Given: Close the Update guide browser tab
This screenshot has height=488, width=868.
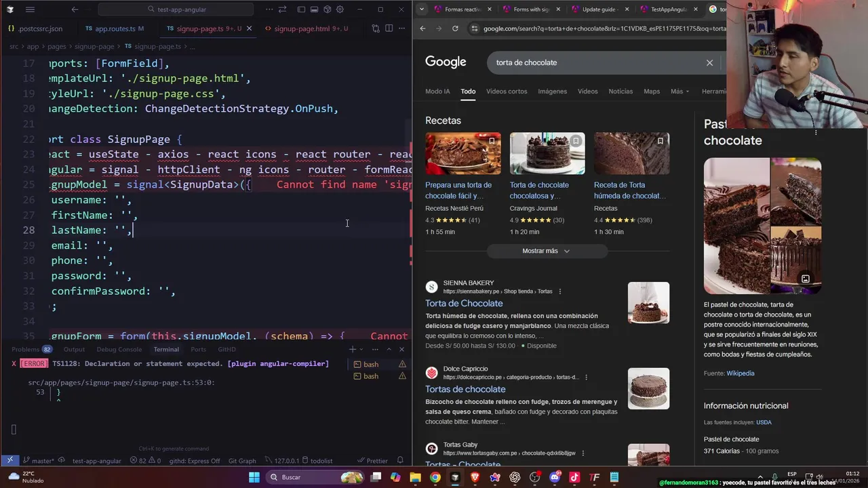Looking at the screenshot, I should (x=626, y=9).
